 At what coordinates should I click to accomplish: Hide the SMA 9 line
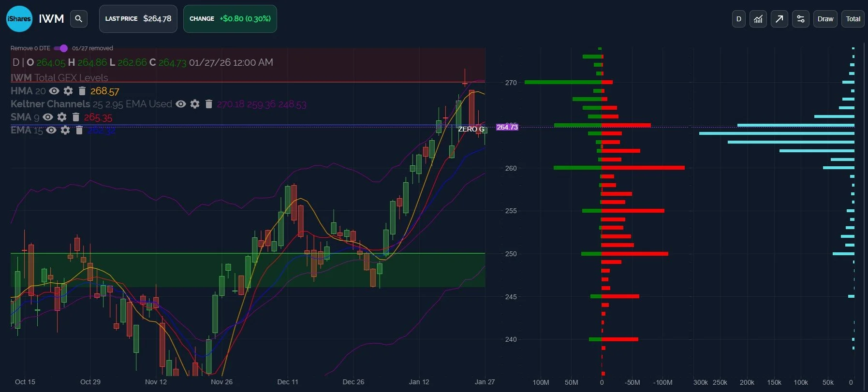point(48,117)
